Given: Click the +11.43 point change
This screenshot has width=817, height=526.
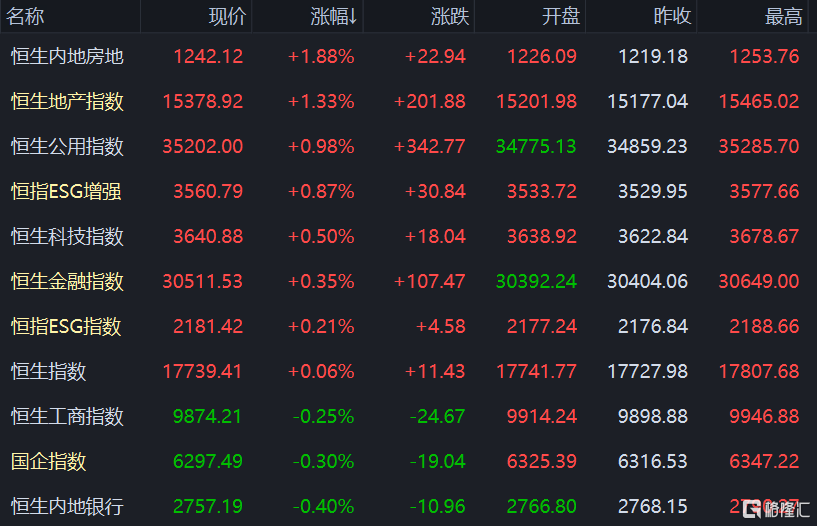Looking at the screenshot, I should (436, 371).
